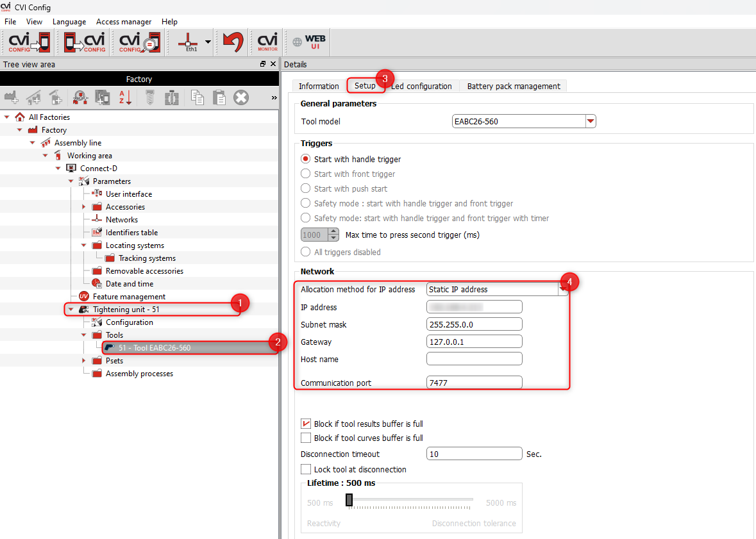Open the Tool model EABC26-560 dropdown
This screenshot has height=539, width=756.
click(x=590, y=121)
